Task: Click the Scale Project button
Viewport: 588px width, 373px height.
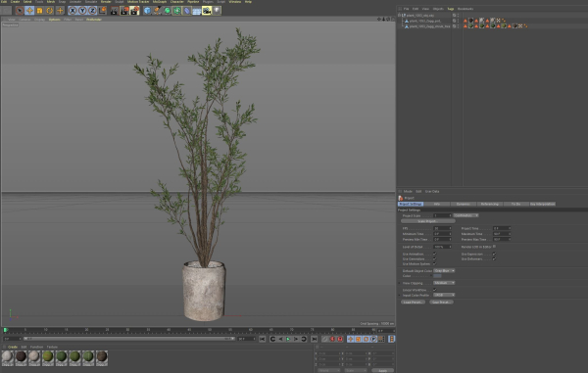Action: pyautogui.click(x=428, y=221)
